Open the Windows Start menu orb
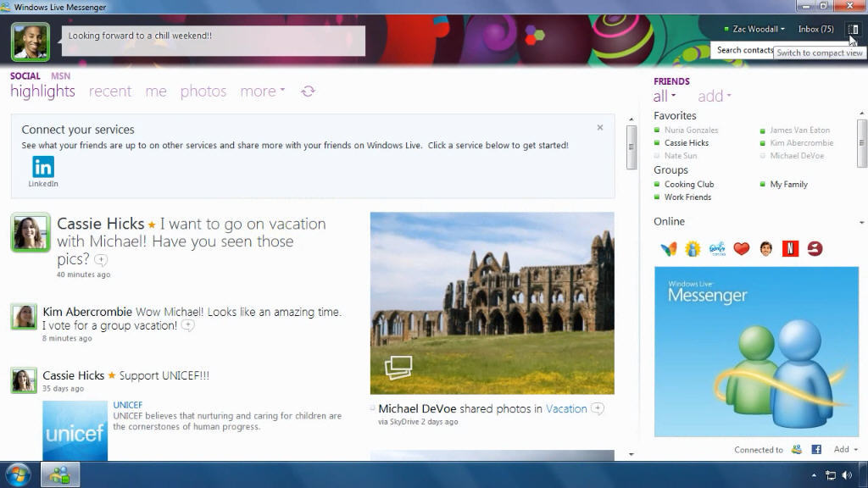Viewport: 868px width, 488px height. click(18, 474)
